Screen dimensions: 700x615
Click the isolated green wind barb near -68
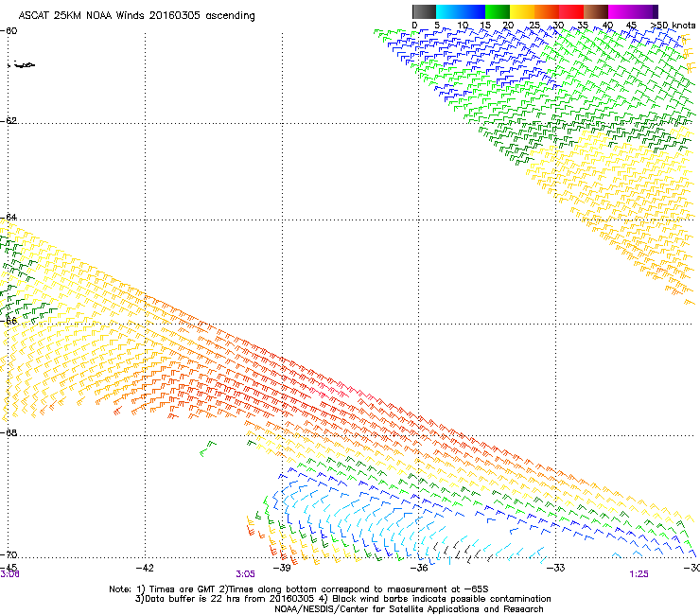pos(207,448)
